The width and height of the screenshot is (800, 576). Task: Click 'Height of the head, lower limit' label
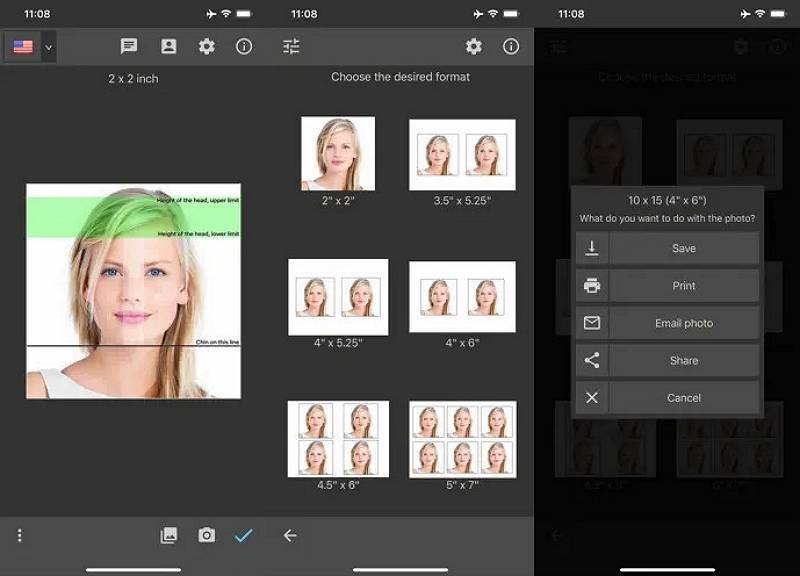tap(198, 234)
